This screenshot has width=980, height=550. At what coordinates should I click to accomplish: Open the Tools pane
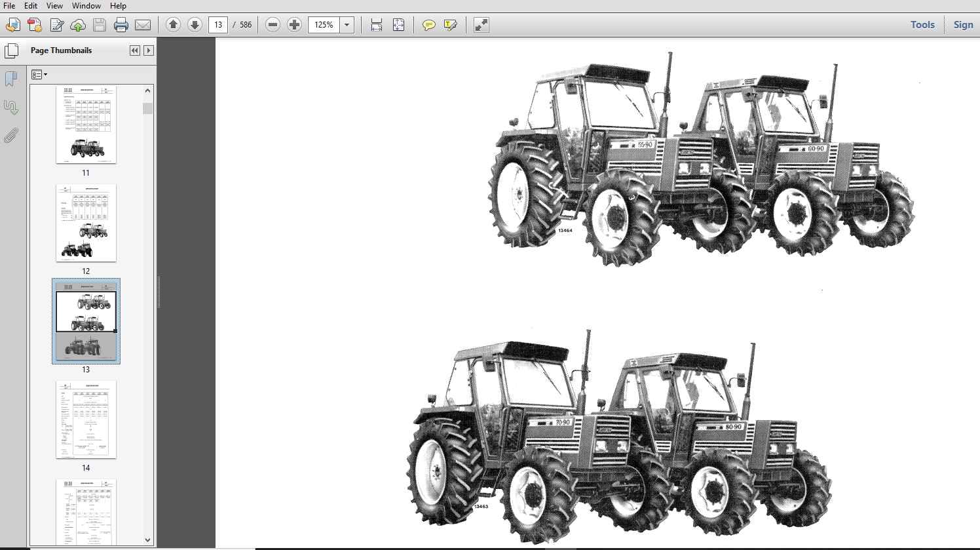click(922, 25)
